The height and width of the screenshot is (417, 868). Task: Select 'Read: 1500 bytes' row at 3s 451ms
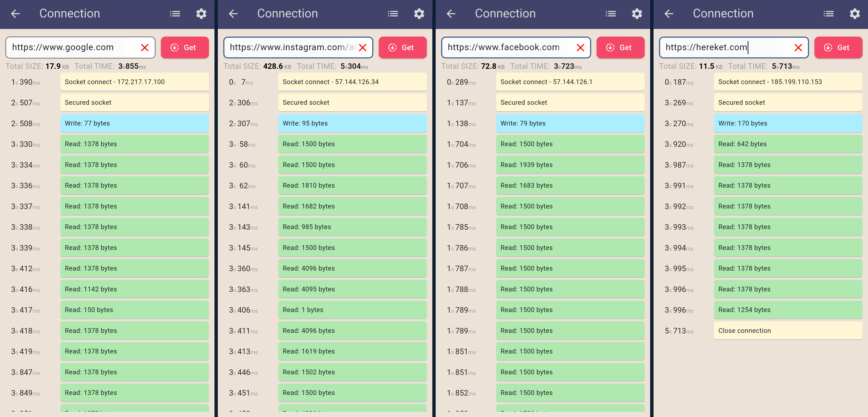coord(352,393)
